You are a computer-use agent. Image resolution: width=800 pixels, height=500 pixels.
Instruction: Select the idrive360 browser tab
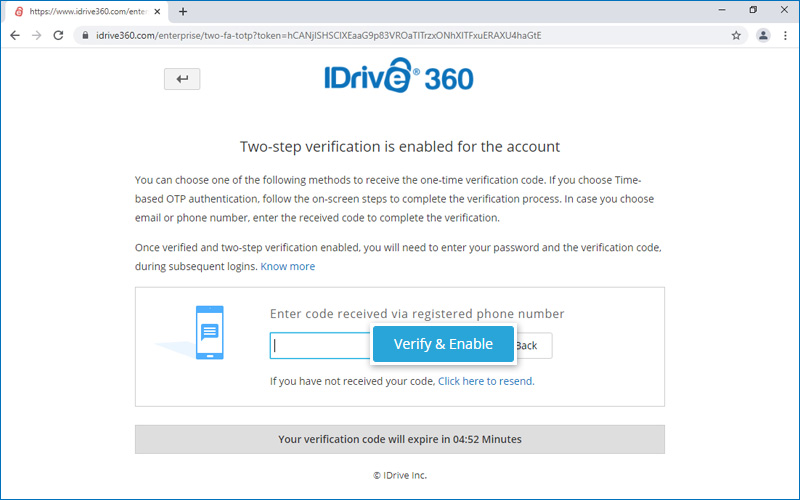86,11
